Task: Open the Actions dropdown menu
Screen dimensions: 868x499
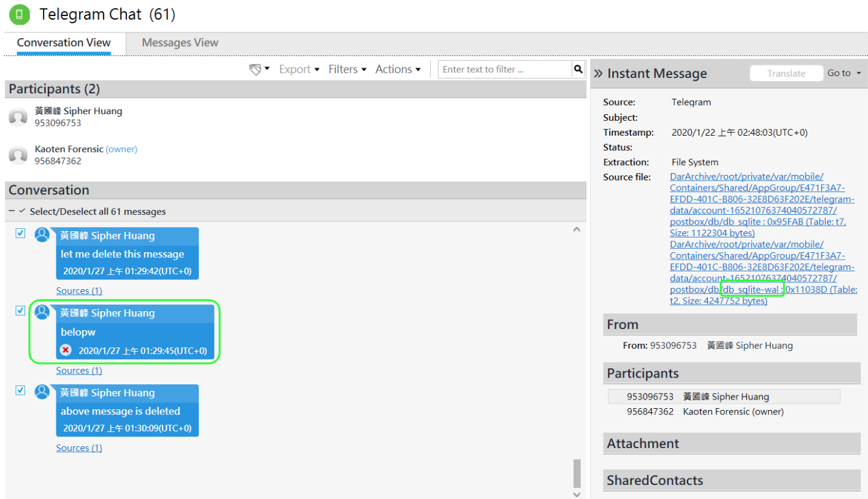Action: (398, 69)
